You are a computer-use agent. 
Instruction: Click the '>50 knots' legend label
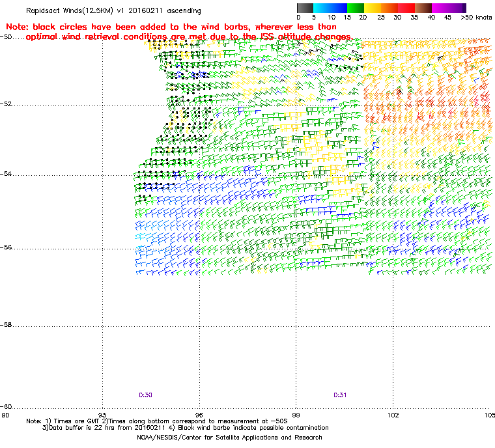[476, 18]
